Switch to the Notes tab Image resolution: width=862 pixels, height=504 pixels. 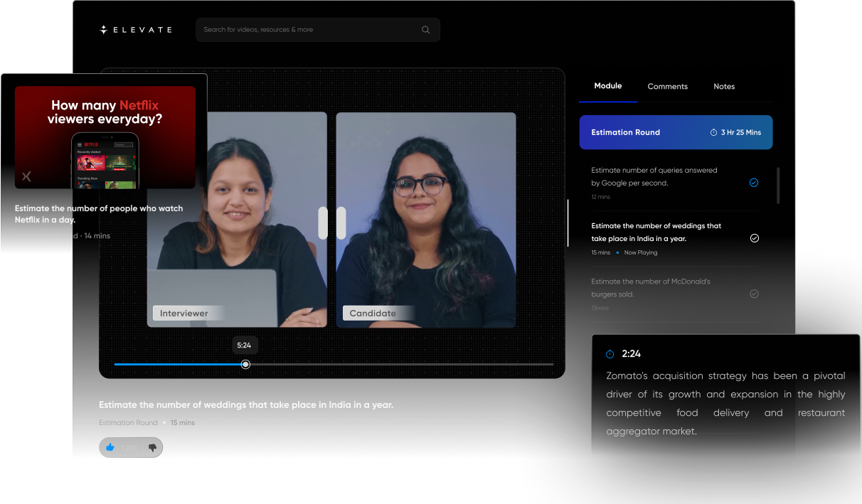point(724,87)
